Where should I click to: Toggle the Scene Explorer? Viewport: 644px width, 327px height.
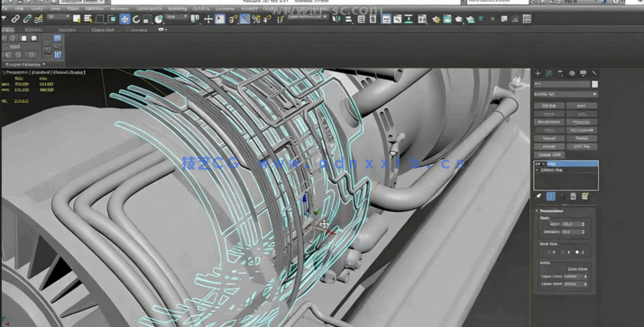tap(361, 19)
